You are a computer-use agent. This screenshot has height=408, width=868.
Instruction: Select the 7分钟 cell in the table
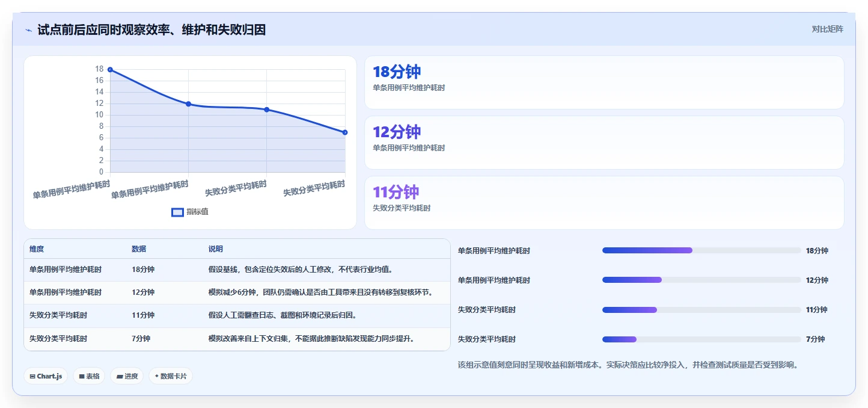[x=141, y=339]
